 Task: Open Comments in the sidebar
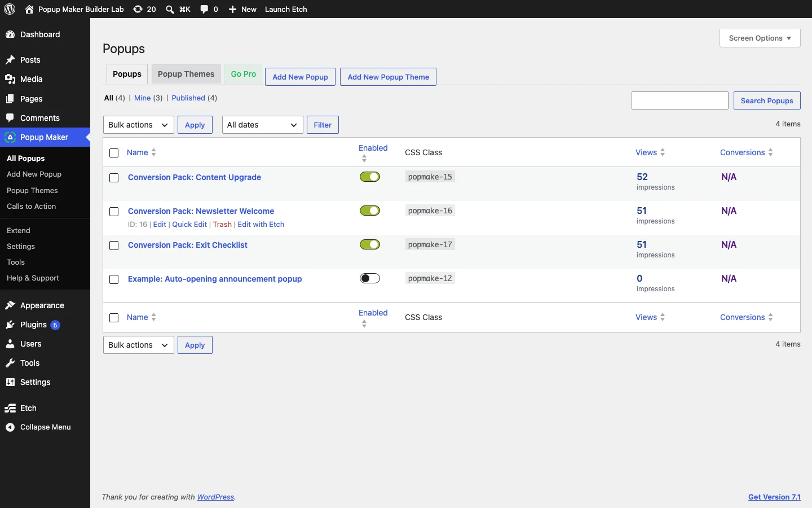(45, 118)
